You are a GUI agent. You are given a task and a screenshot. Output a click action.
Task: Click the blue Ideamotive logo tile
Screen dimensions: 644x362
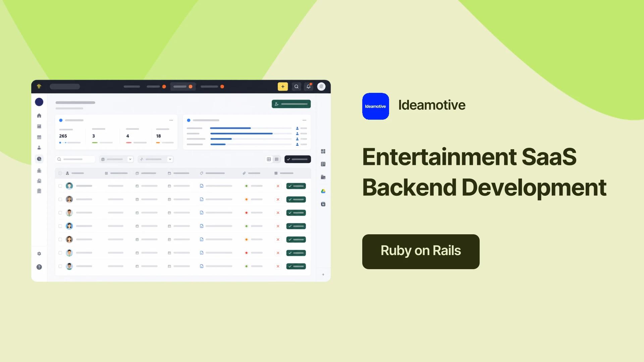[376, 106]
